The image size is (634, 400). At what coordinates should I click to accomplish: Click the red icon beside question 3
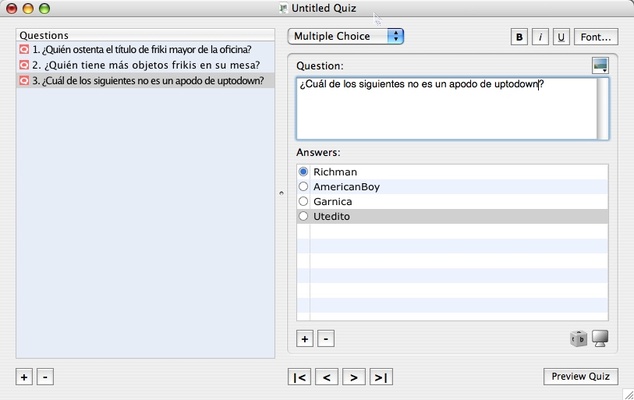[24, 80]
